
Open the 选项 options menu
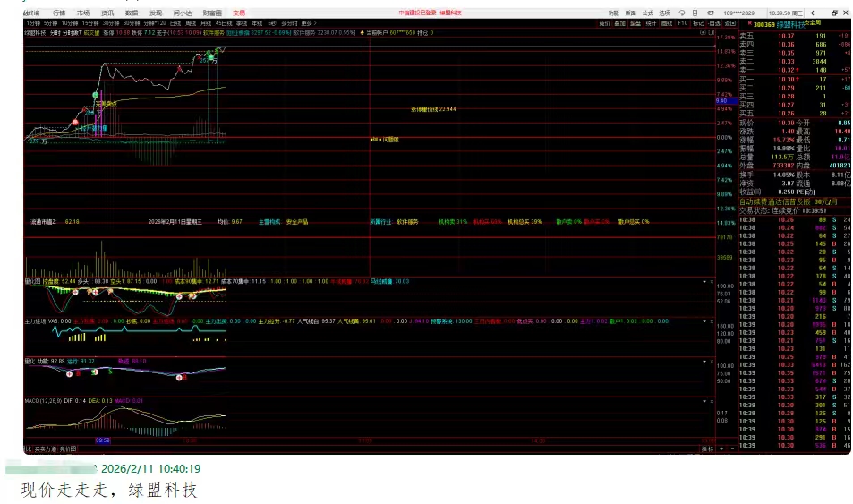665,13
